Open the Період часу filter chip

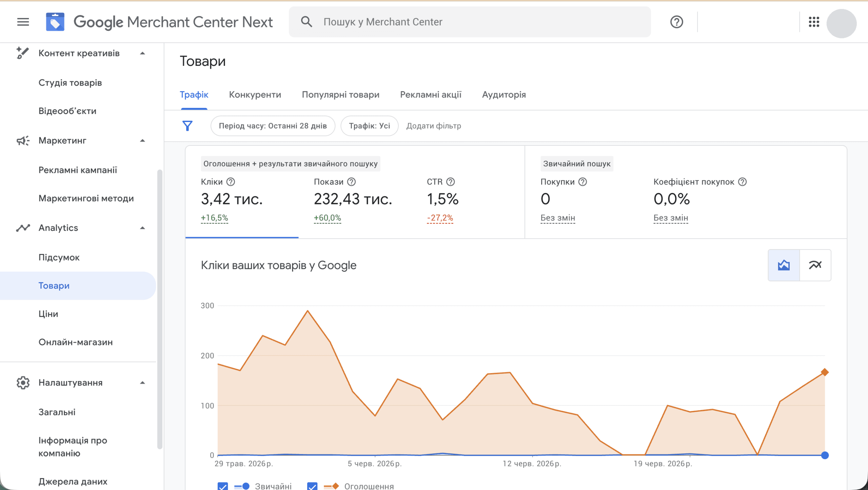click(273, 126)
